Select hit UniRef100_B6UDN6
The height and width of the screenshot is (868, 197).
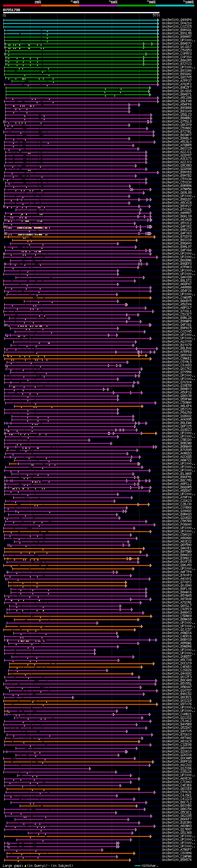point(177,260)
